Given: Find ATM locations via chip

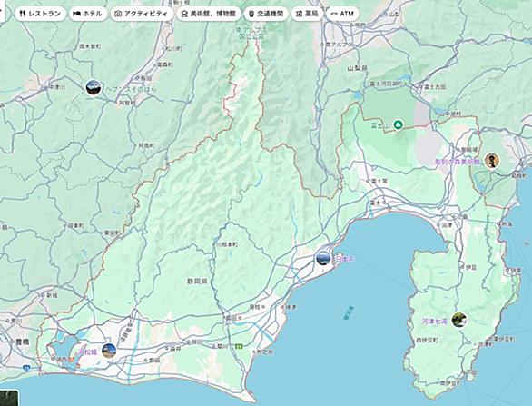Looking at the screenshot, I should point(342,14).
